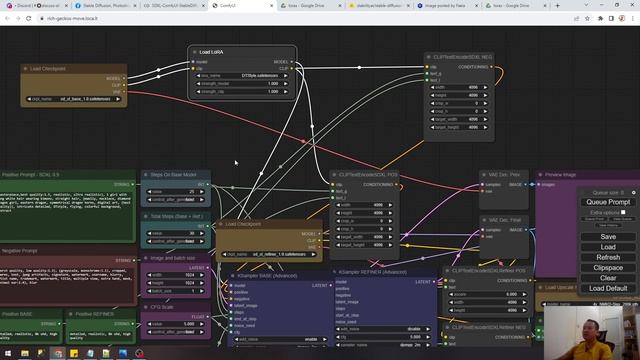Screen dimensions: 640x360
Task: Open control_after_generate dropdown in Steps On Base Model
Action: click(x=176, y=200)
